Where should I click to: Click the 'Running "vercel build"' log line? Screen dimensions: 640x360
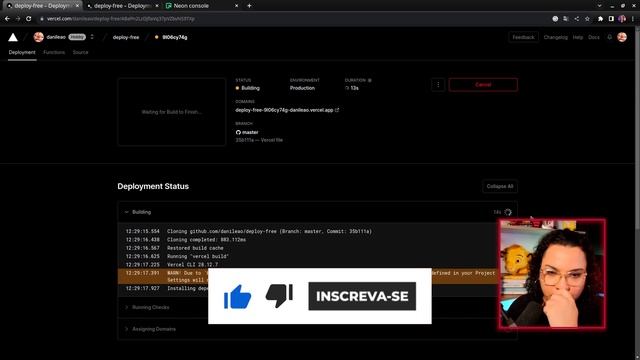point(198,256)
